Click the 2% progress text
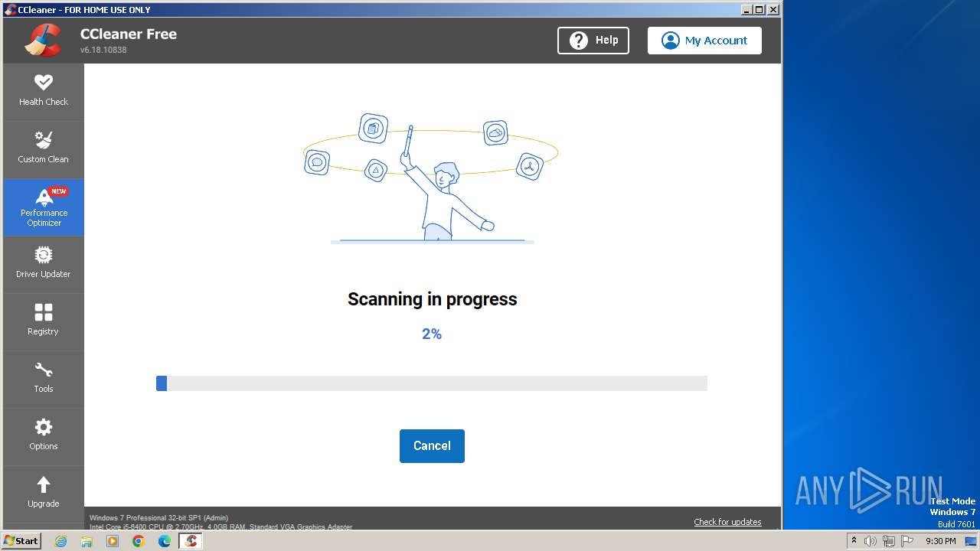The height and width of the screenshot is (551, 980). pos(432,334)
